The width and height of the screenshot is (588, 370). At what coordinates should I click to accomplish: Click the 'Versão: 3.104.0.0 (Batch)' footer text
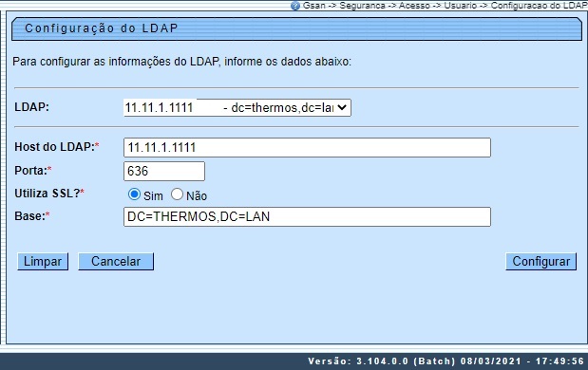[382, 361]
